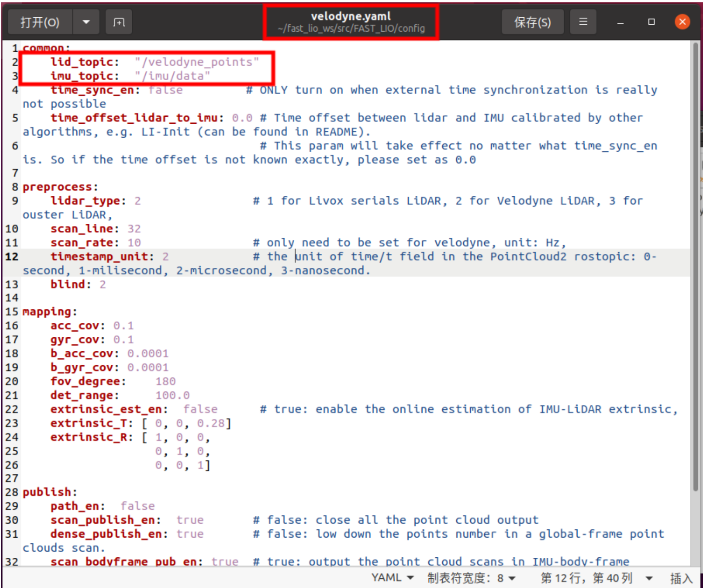Open the YAML syntax language selector
Image resolution: width=703 pixels, height=588 pixels.
(392, 578)
